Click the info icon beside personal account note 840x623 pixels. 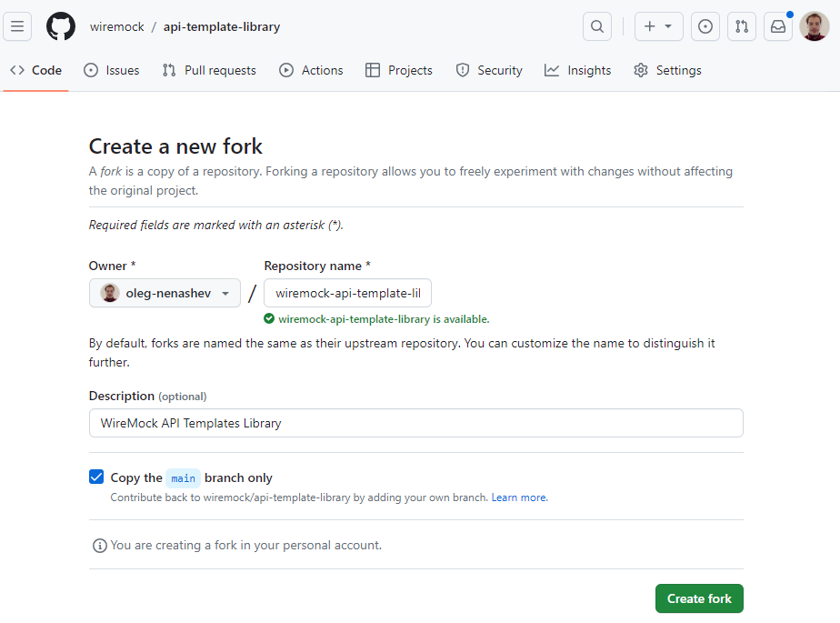100,546
